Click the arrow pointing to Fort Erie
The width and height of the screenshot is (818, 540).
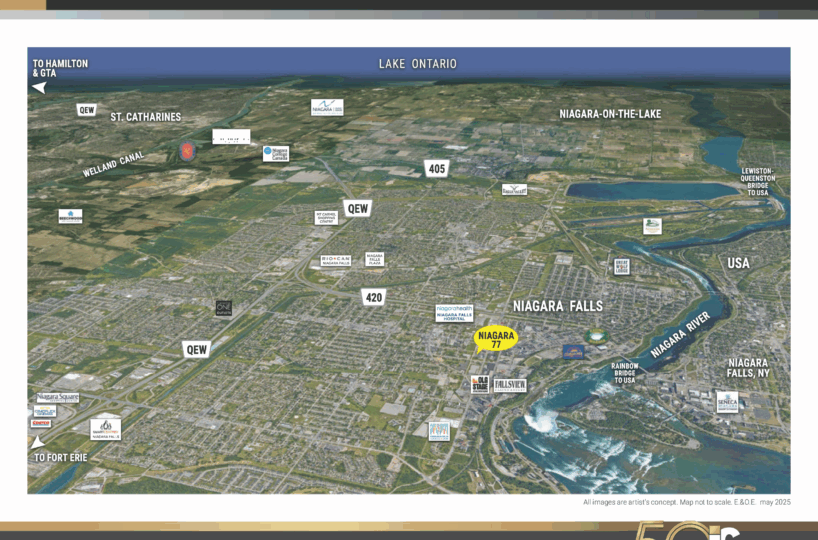coord(38,441)
